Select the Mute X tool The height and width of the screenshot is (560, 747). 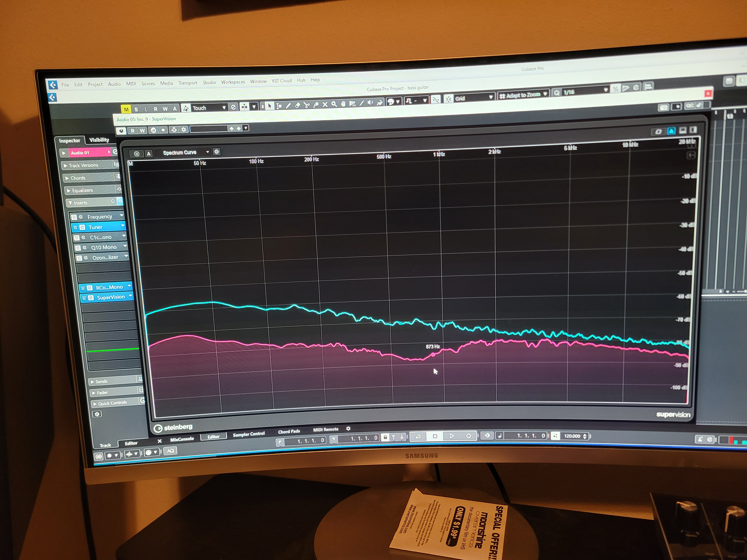(325, 104)
